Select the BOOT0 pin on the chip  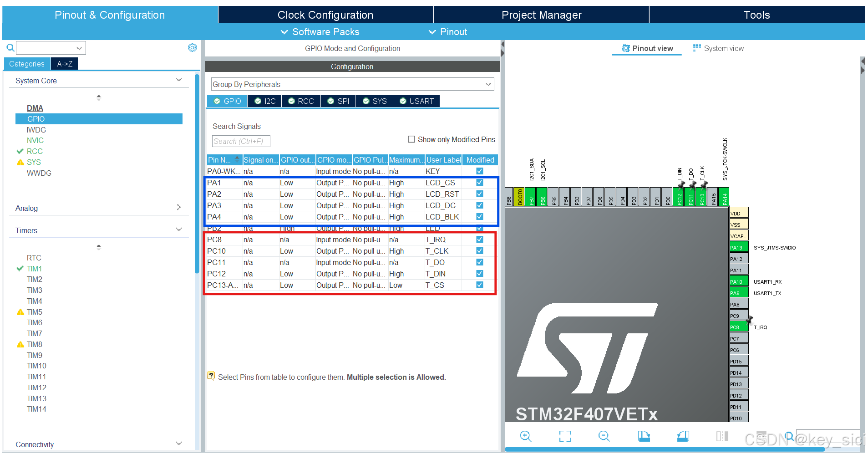[x=520, y=197]
